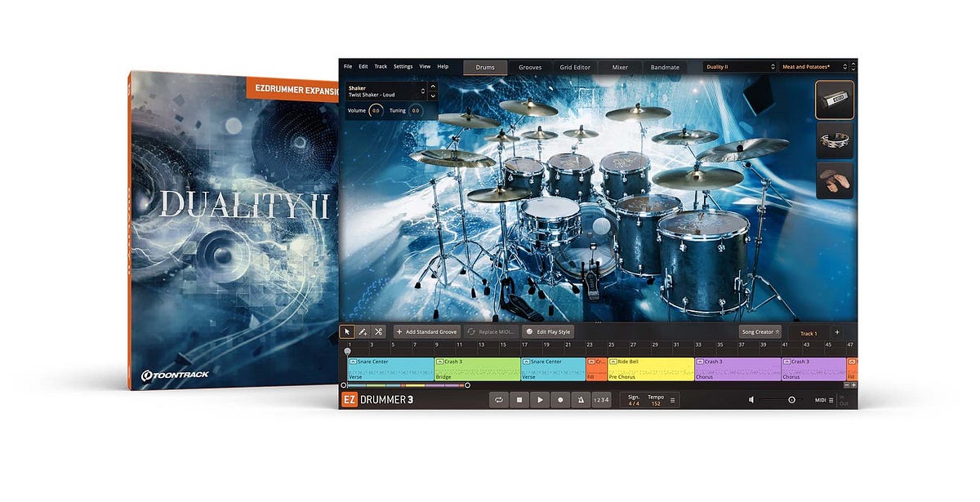The height and width of the screenshot is (502, 980).
Task: Enable the metronome click
Action: pyautogui.click(x=581, y=399)
